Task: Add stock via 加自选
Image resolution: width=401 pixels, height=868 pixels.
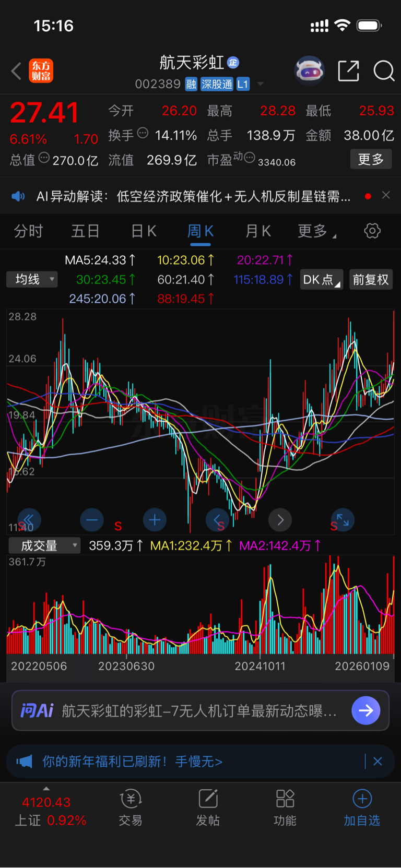Action: coord(362,808)
